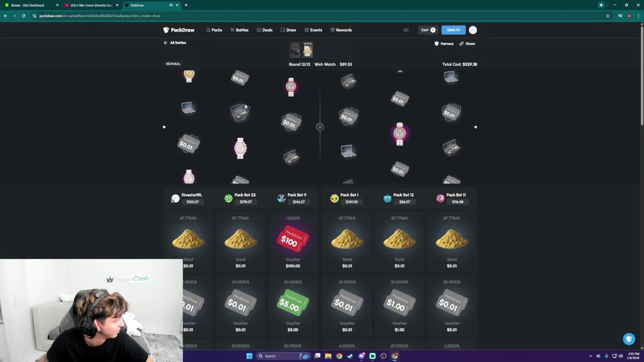The height and width of the screenshot is (362, 644).
Task: Open the Rewards menu item
Action: 341,30
